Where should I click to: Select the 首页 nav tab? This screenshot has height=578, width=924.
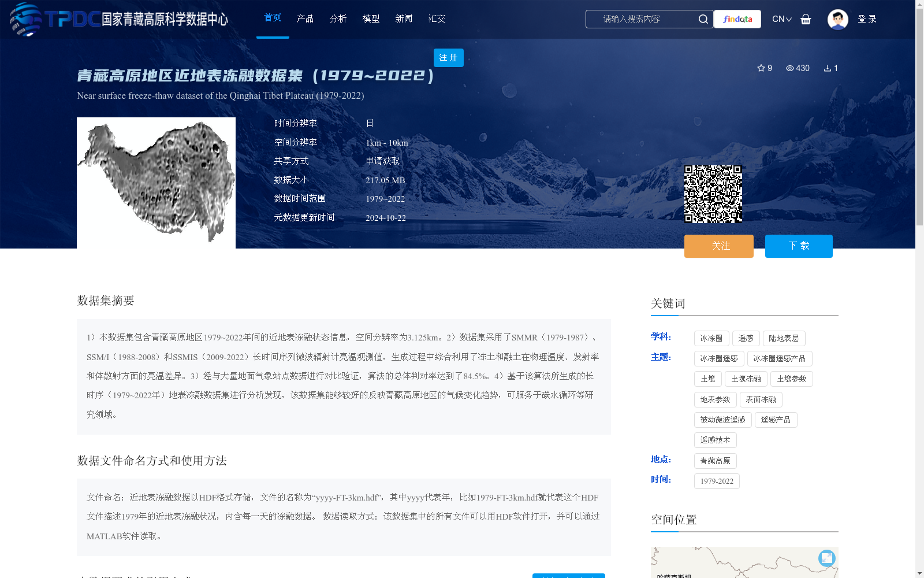pos(273,18)
